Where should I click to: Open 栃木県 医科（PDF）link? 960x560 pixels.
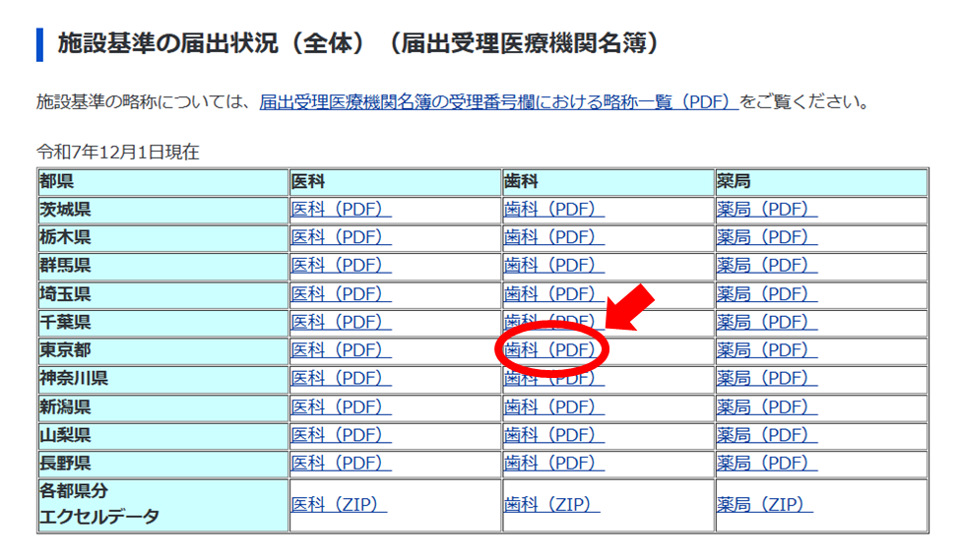click(341, 237)
